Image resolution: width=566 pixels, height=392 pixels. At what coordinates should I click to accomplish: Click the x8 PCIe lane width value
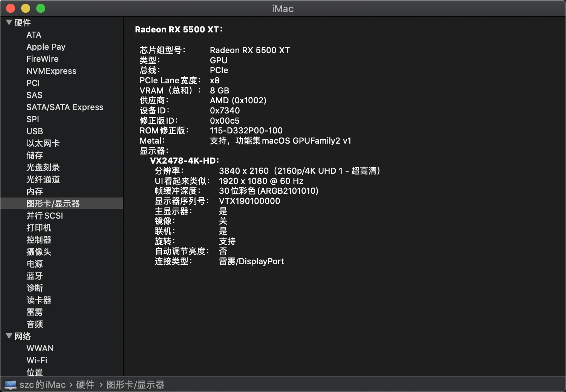pyautogui.click(x=215, y=80)
